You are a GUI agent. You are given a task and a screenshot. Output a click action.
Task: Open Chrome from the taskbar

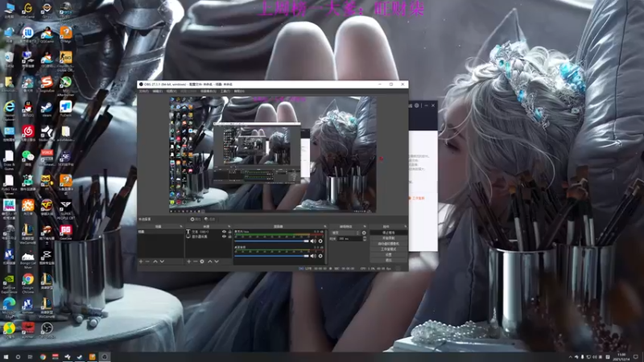click(43, 357)
